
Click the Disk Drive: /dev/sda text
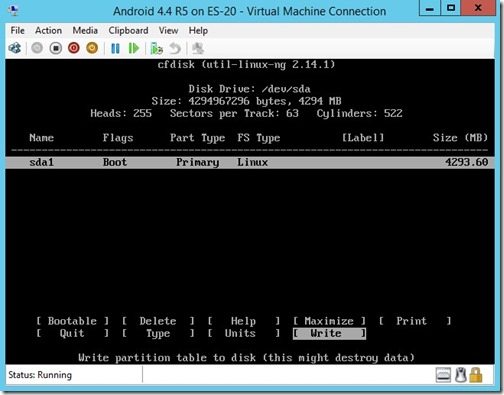(249, 89)
